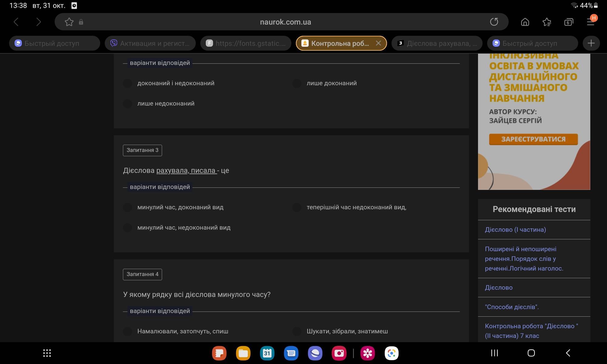Open the system app drawer grid
This screenshot has width=607, height=364.
(x=47, y=353)
